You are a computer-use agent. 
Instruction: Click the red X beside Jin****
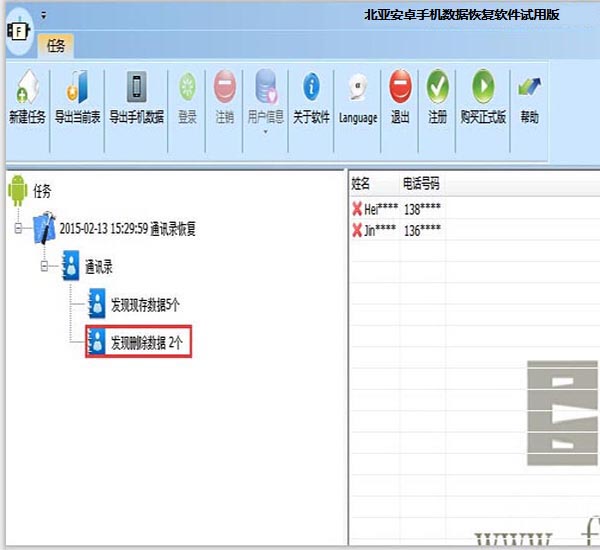click(357, 230)
